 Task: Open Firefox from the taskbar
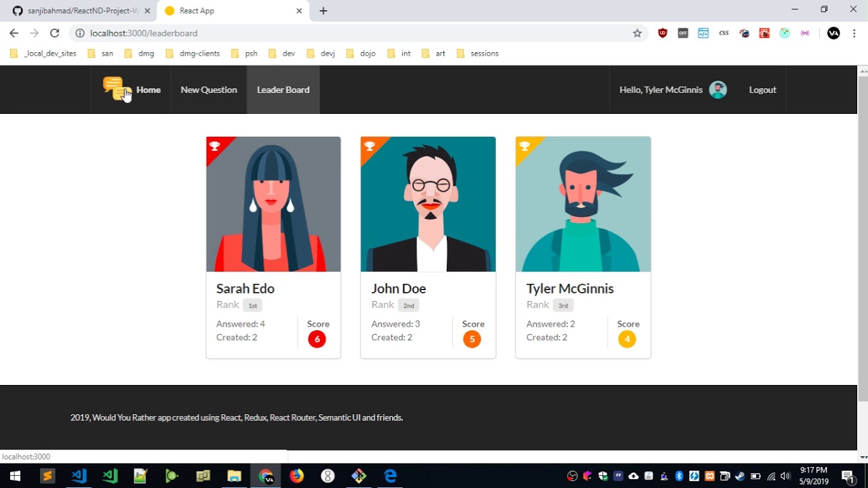tap(296, 476)
